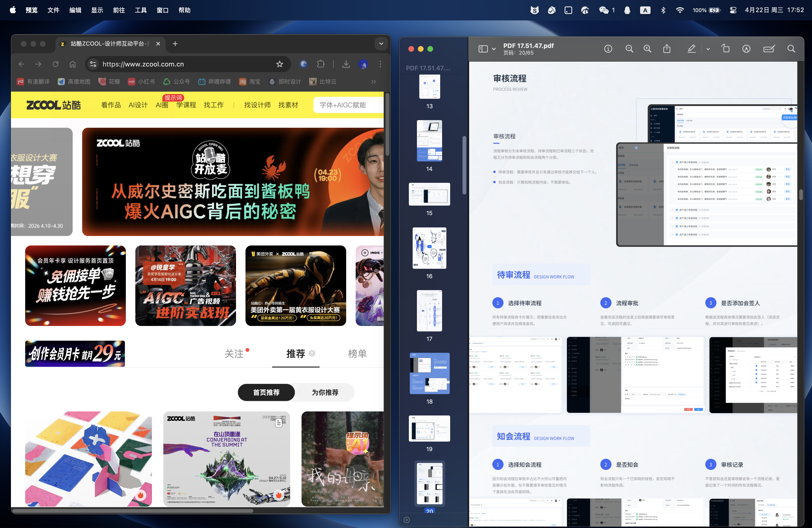Open the 找设计师 nav link
This screenshot has width=812, height=528.
tap(257, 105)
